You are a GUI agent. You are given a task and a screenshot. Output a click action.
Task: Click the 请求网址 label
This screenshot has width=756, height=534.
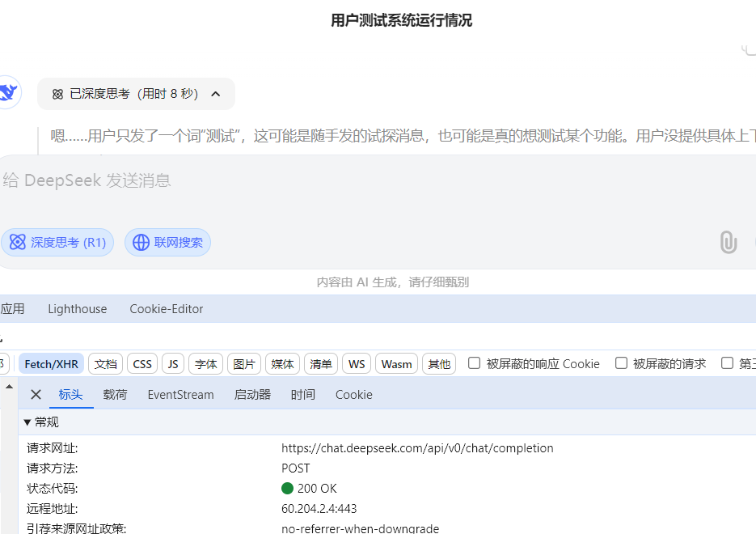pos(52,448)
